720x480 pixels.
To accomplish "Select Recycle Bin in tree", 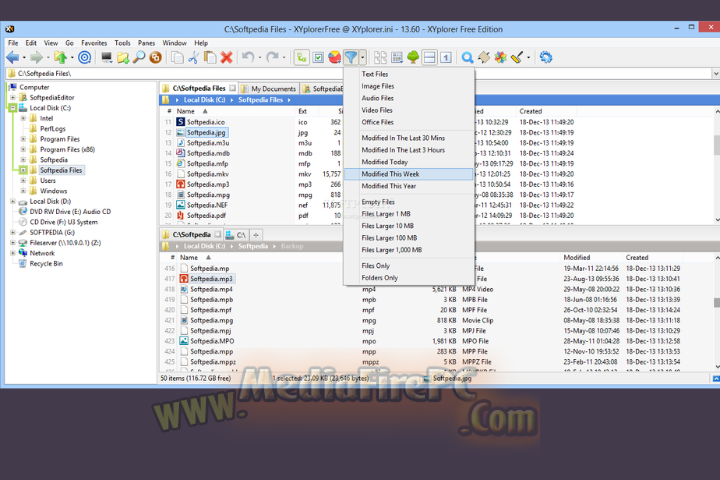I will click(46, 264).
